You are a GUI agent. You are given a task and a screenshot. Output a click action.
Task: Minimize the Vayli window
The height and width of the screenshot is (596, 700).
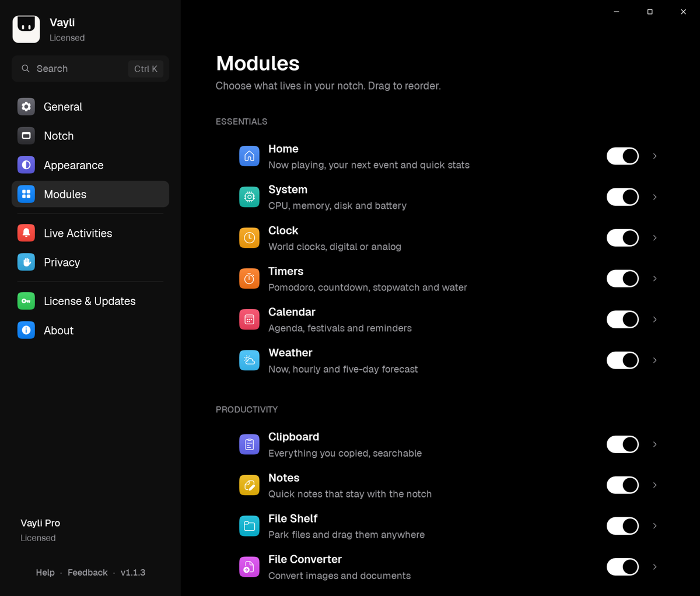[x=617, y=12]
